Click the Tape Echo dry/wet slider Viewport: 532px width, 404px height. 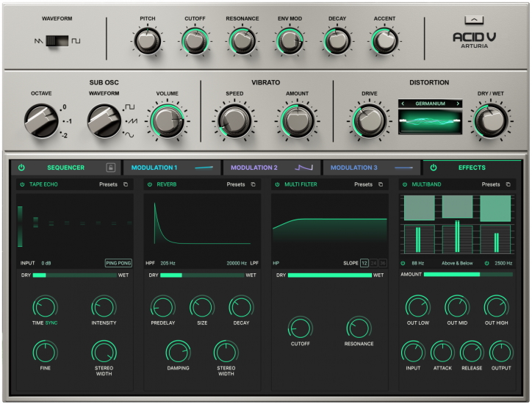pos(75,275)
